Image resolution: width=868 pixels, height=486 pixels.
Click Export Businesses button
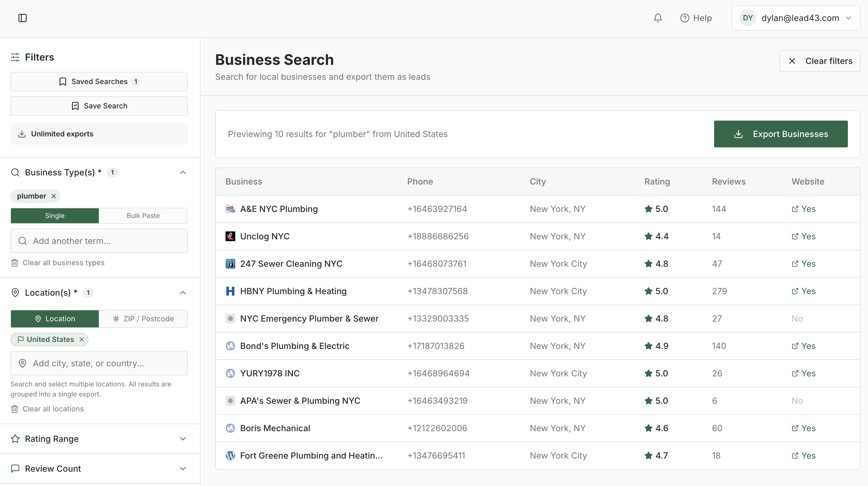[781, 134]
